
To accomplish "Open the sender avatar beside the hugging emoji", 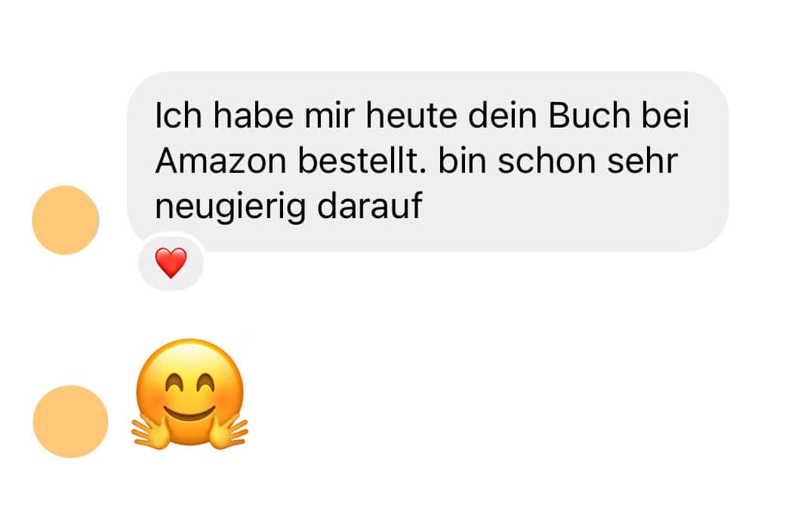I will 70,422.
